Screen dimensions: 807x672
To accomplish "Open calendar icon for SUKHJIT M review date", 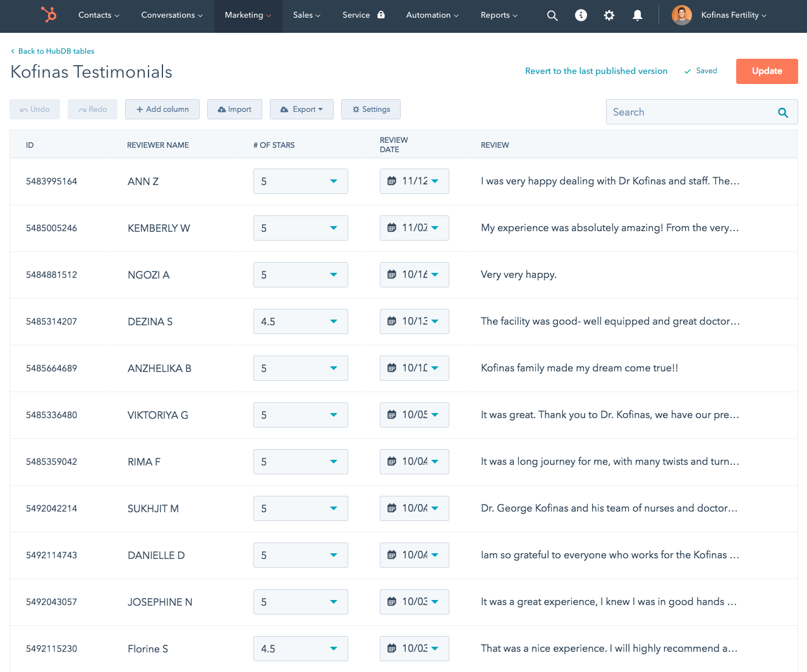I will pyautogui.click(x=392, y=508).
